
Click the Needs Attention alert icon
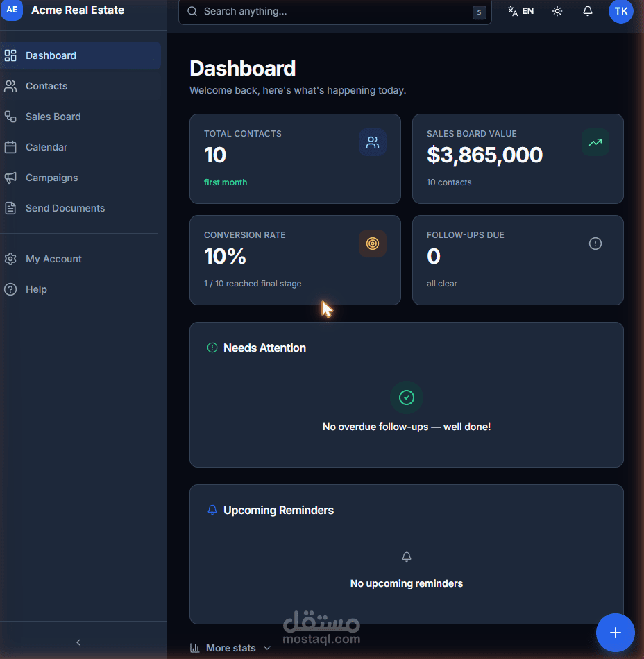pos(212,348)
